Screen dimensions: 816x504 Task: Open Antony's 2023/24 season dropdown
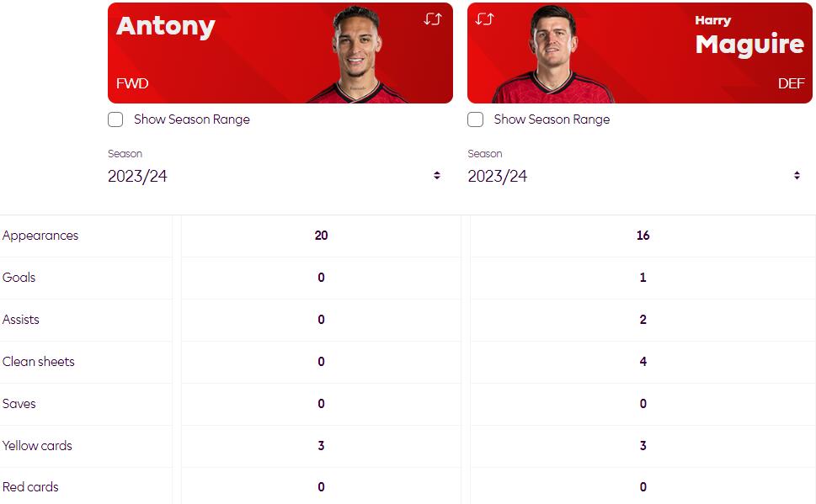[x=275, y=176]
